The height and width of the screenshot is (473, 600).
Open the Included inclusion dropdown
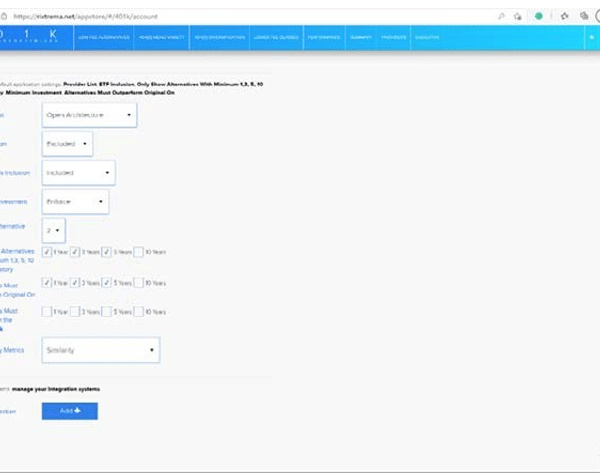tap(79, 173)
